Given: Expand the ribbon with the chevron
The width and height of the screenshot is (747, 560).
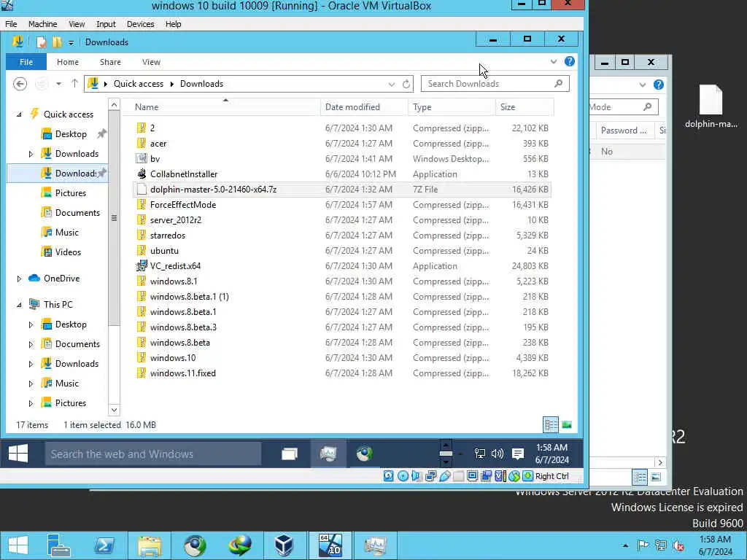Looking at the screenshot, I should pyautogui.click(x=554, y=61).
